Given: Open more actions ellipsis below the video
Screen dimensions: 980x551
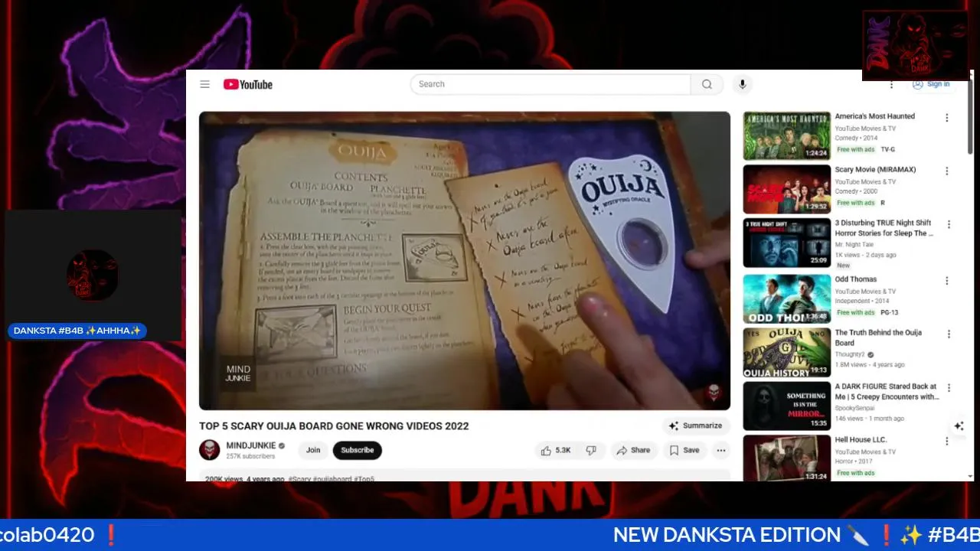Looking at the screenshot, I should tap(721, 451).
